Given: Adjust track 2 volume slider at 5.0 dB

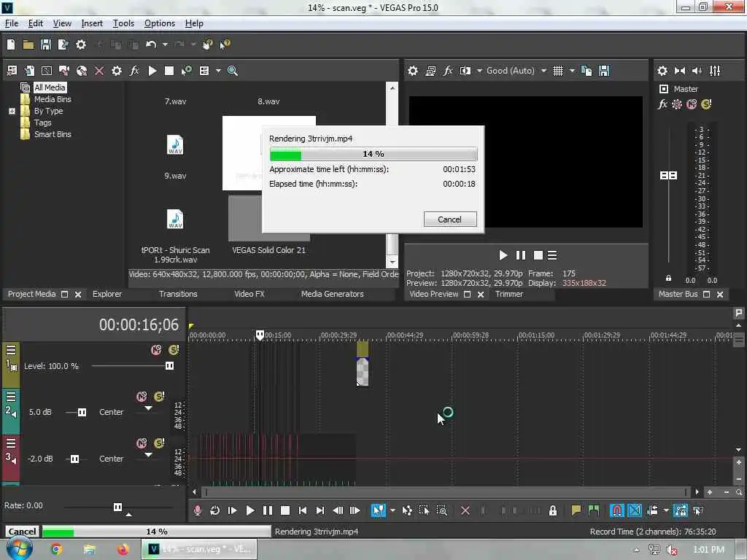Looking at the screenshot, I should [x=82, y=413].
